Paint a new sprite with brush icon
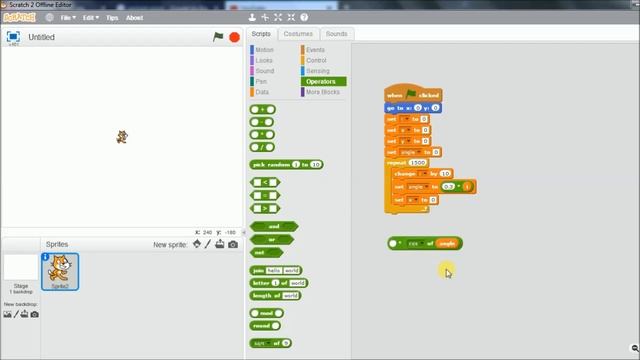The height and width of the screenshot is (360, 640). 208,244
